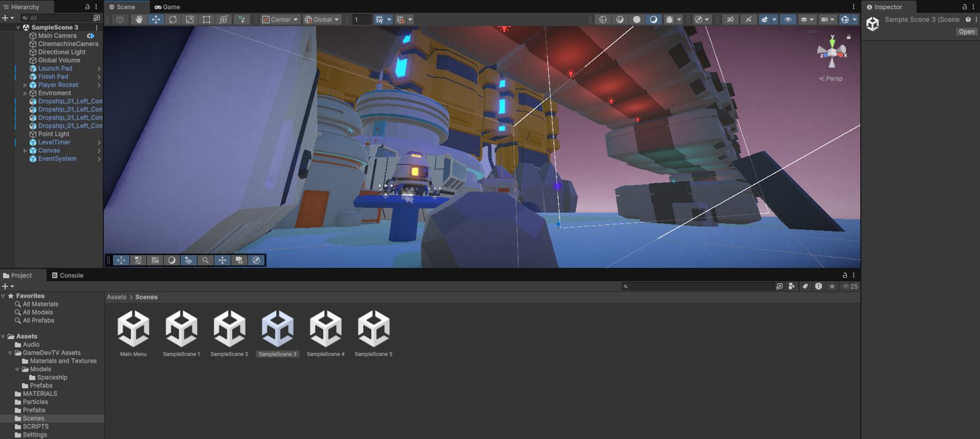The height and width of the screenshot is (439, 980).
Task: Select the combined Transform tool
Action: (x=224, y=20)
